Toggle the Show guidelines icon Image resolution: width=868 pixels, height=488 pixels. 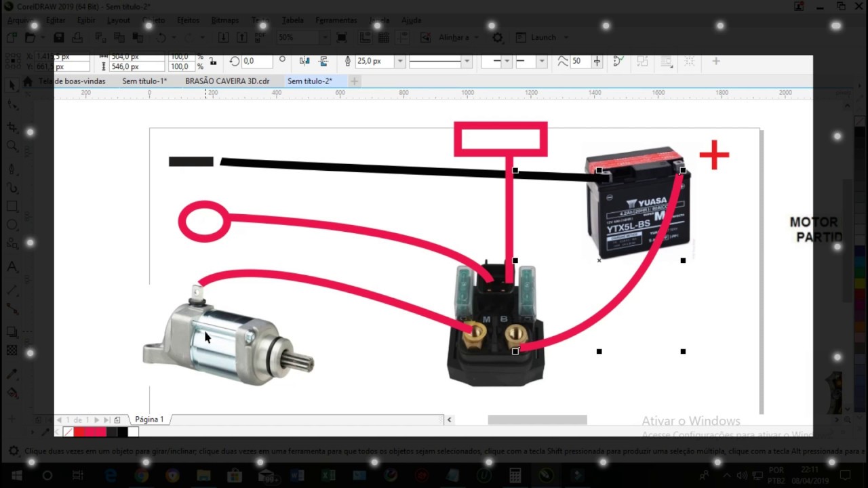point(401,37)
